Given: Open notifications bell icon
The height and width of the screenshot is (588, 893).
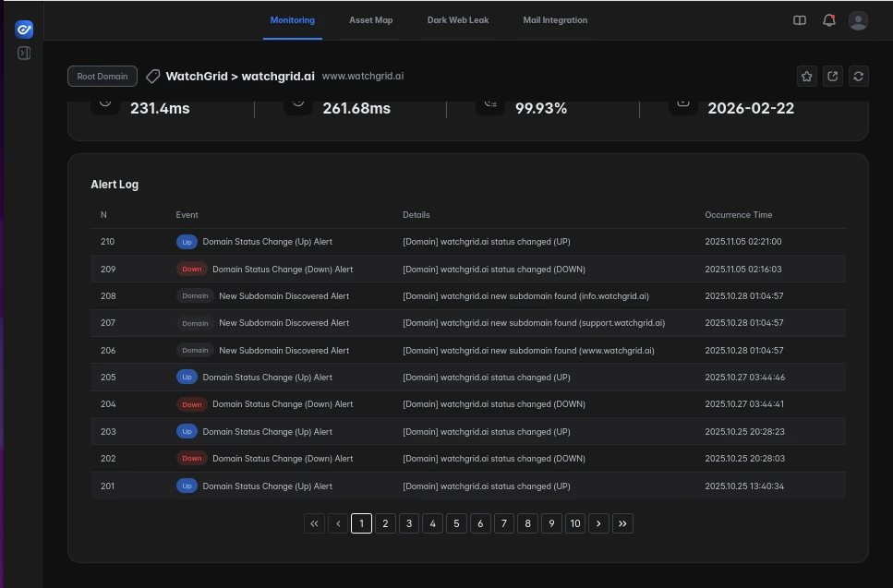Looking at the screenshot, I should click(x=829, y=20).
